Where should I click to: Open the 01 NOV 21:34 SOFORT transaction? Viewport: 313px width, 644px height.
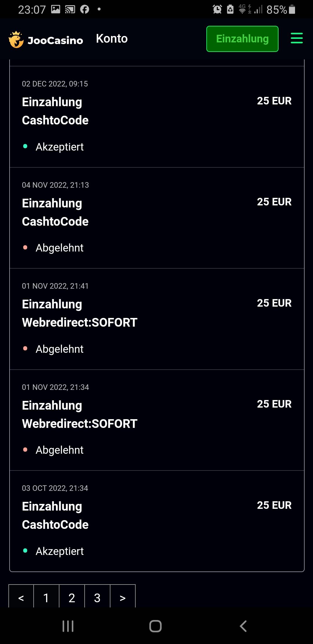coord(156,420)
